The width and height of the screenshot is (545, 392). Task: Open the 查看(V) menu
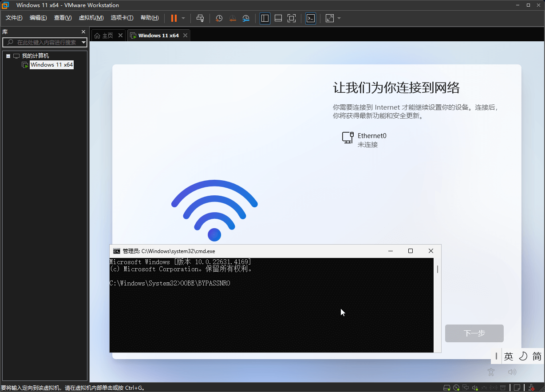[x=63, y=18]
